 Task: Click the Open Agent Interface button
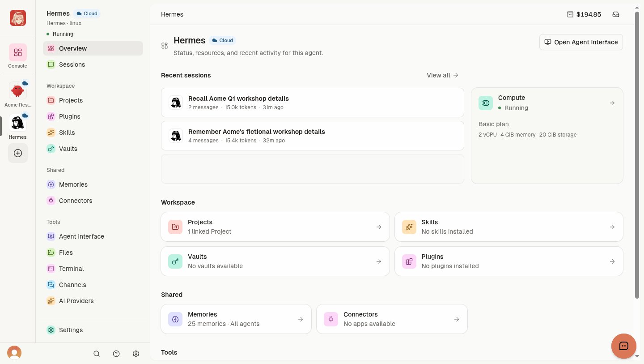[x=581, y=42]
